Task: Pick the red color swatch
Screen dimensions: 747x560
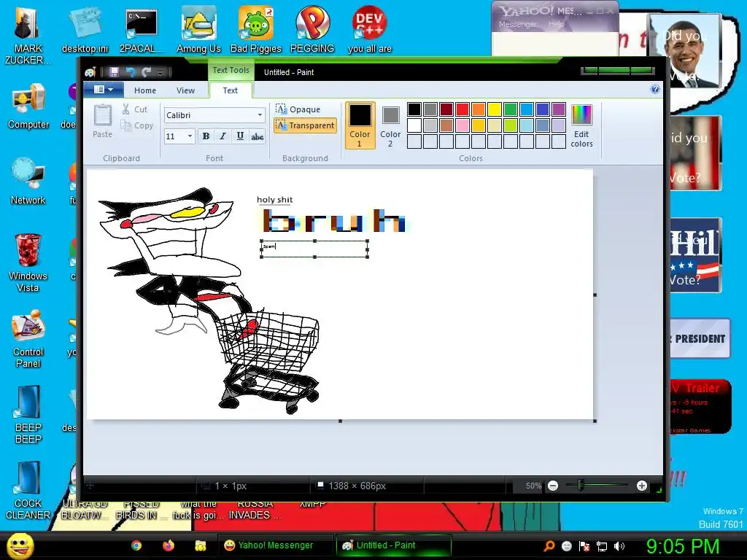Action: (462, 109)
